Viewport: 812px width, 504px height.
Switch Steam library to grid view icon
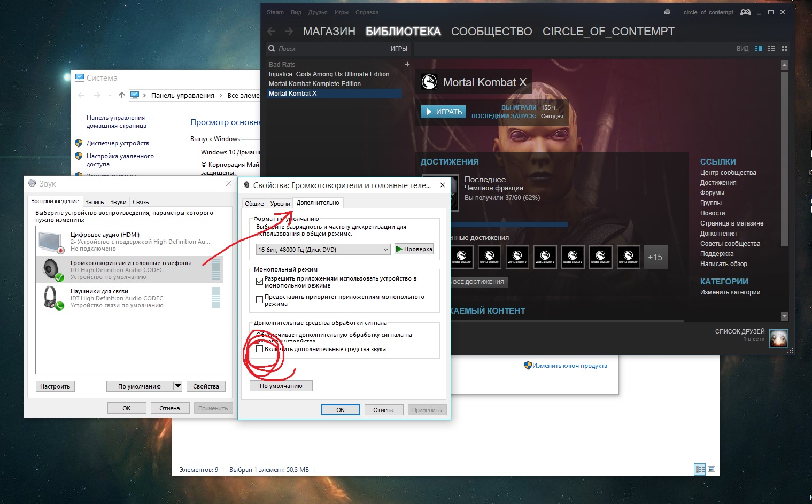[784, 49]
